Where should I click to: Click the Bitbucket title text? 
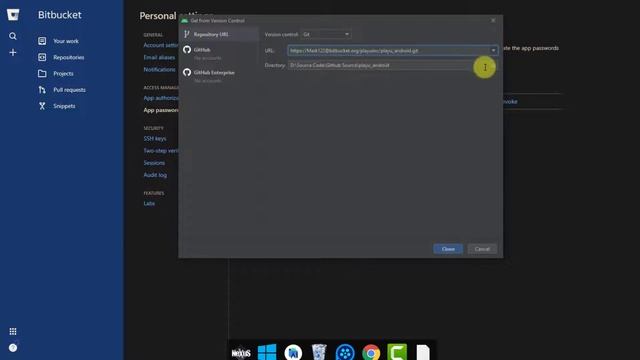click(60, 15)
